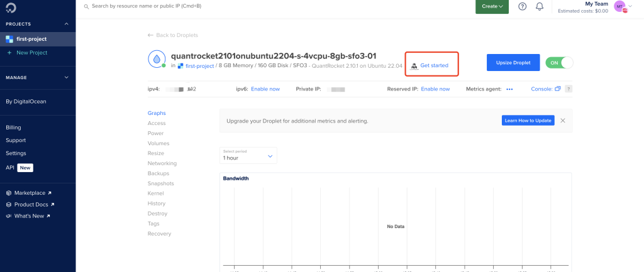Click the Back to Droplets arrow

(x=150, y=35)
